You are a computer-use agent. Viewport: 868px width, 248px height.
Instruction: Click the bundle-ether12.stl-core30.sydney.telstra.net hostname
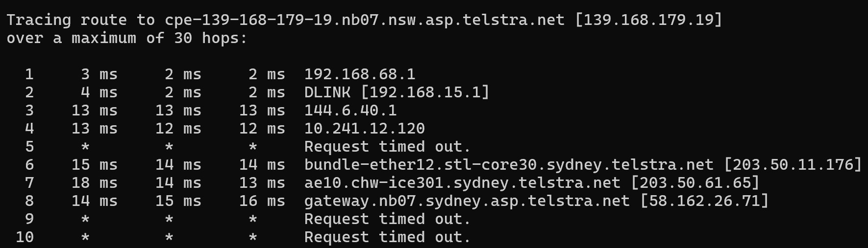[509, 165]
